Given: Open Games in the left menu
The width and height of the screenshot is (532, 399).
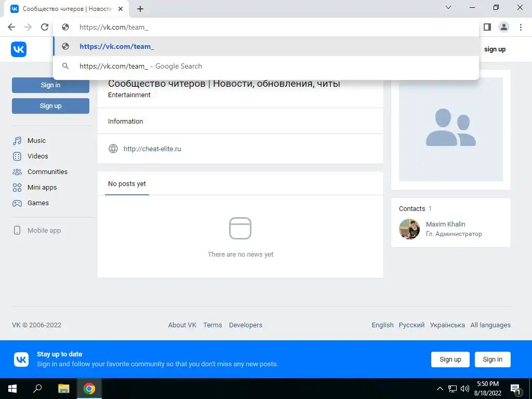Looking at the screenshot, I should click(38, 203).
